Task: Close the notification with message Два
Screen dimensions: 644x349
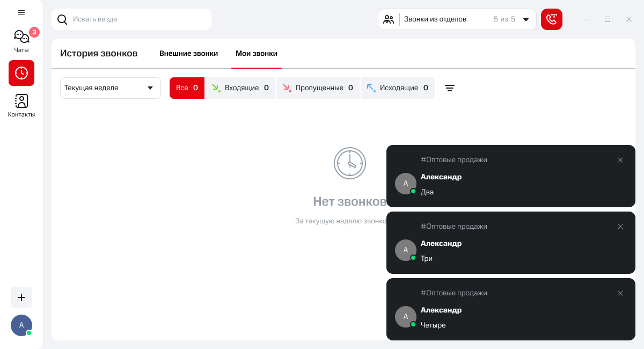Action: (x=620, y=160)
